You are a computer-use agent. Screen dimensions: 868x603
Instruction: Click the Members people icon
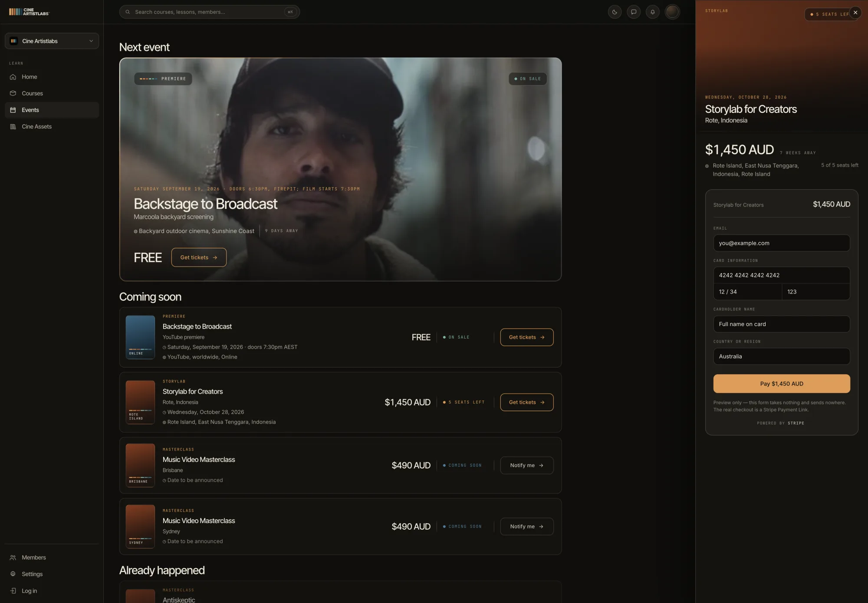(13, 557)
